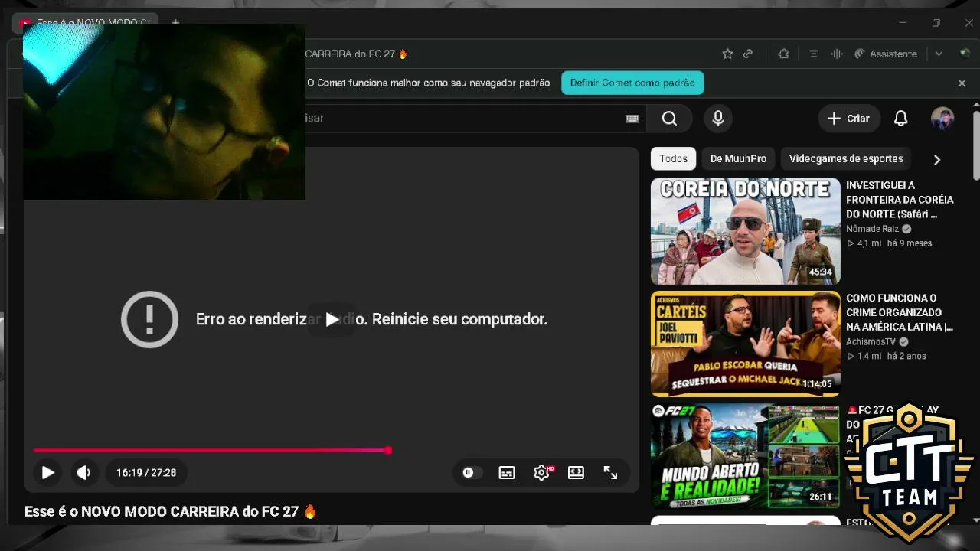
Task: Click the red video progress bar
Action: click(211, 450)
